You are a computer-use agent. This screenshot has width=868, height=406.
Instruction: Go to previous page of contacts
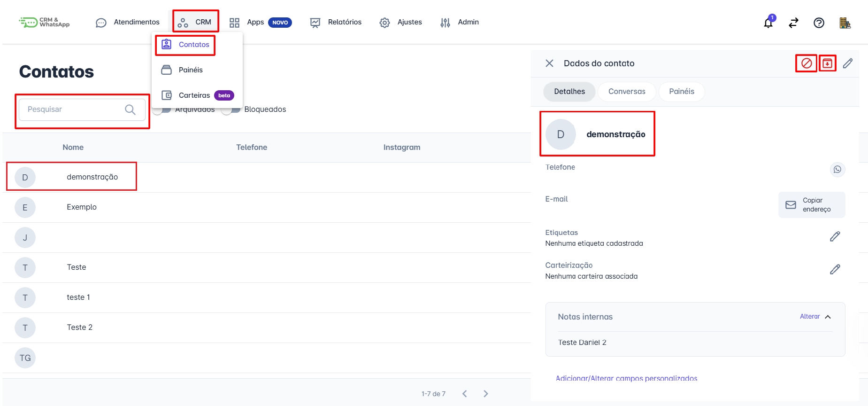click(x=465, y=394)
